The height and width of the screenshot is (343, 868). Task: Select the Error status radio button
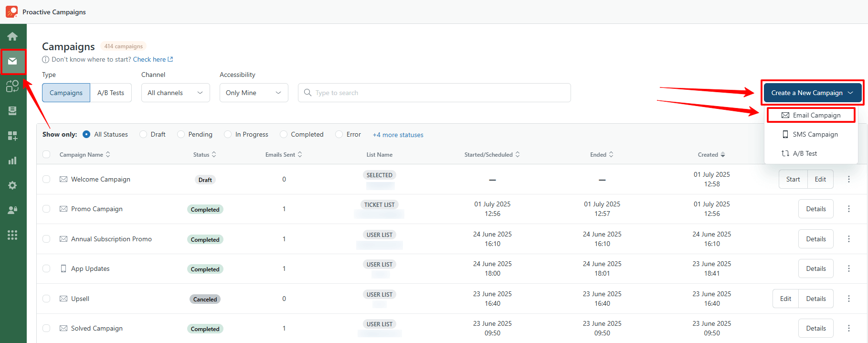(339, 134)
